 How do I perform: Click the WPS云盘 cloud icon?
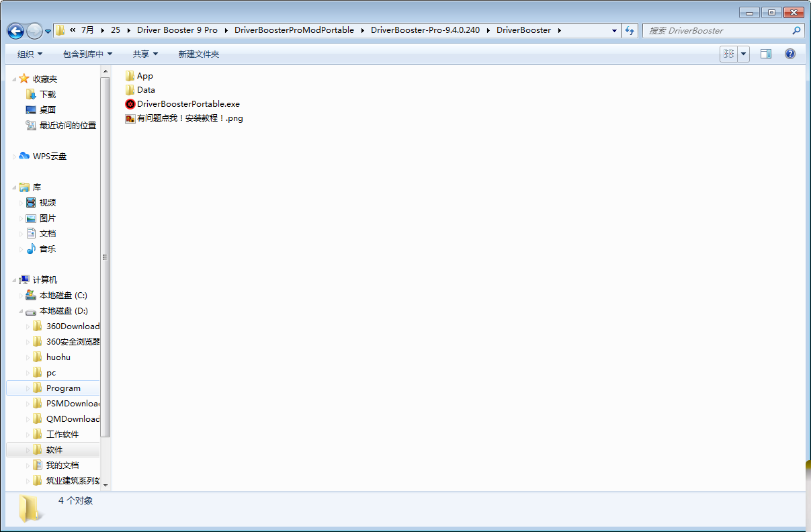[x=24, y=156]
